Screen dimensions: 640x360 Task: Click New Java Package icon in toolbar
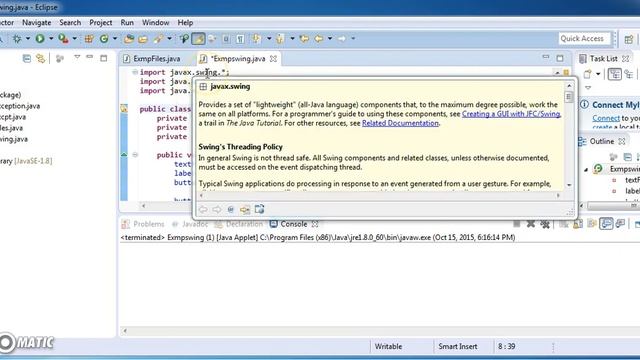coord(89,39)
